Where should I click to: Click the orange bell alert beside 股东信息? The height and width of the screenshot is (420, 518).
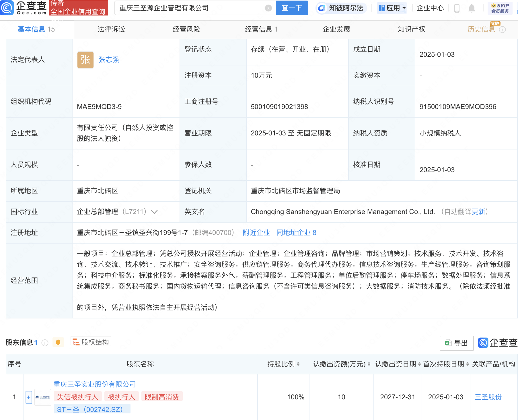[x=58, y=342]
